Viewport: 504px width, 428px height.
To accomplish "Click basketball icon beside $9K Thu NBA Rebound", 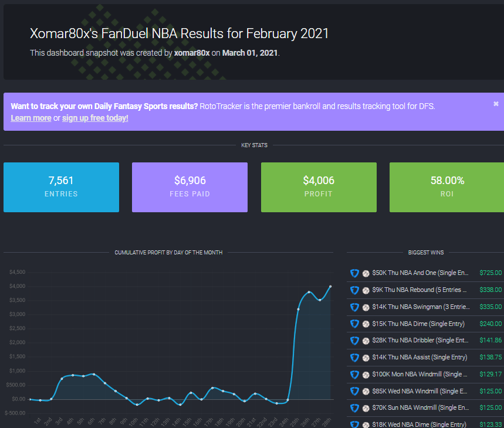I will point(366,291).
